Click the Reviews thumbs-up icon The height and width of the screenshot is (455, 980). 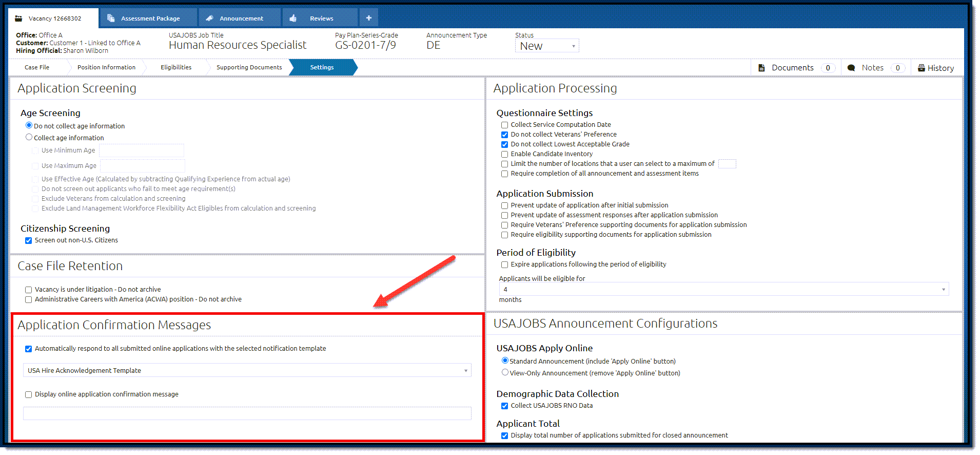tap(293, 18)
